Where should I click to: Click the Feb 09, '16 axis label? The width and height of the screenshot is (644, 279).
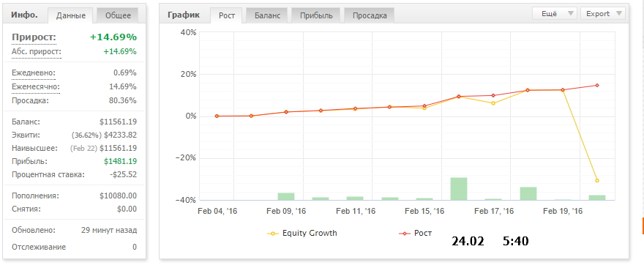click(x=286, y=212)
